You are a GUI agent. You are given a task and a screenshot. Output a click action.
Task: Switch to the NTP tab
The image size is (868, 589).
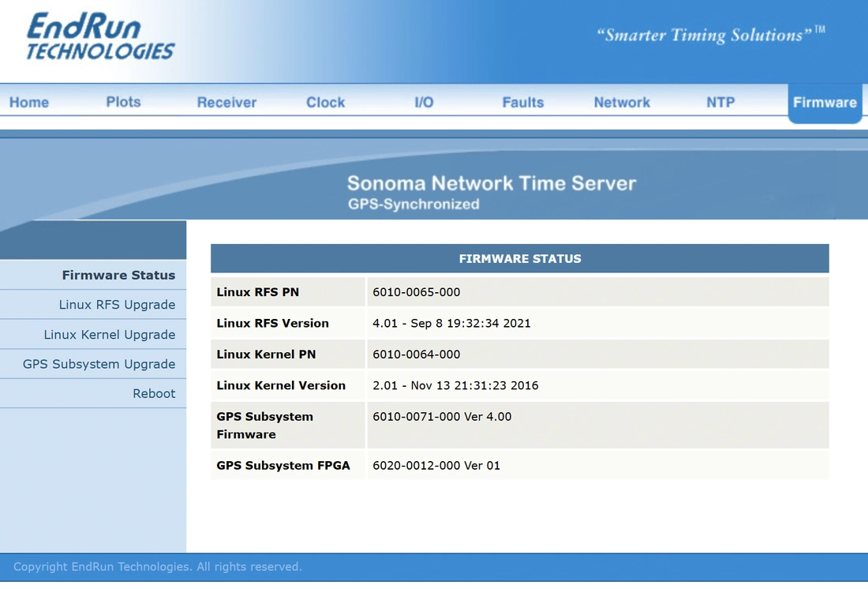click(x=720, y=103)
